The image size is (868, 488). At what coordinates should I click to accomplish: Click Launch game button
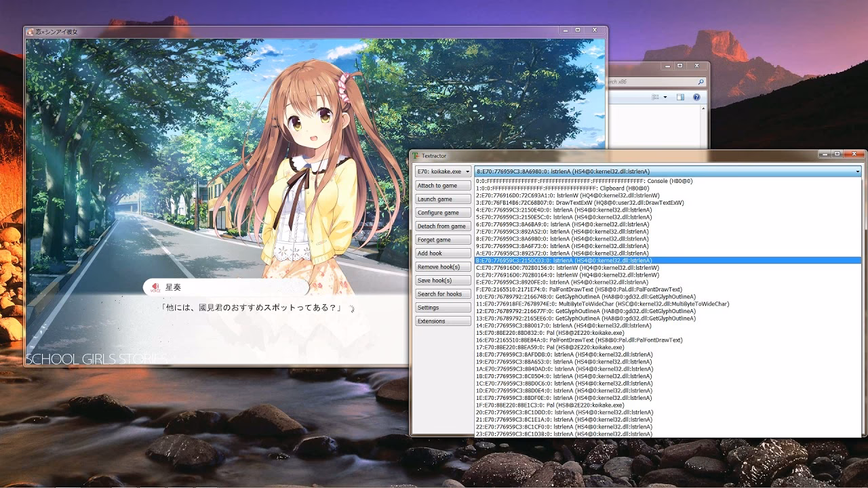(x=443, y=199)
